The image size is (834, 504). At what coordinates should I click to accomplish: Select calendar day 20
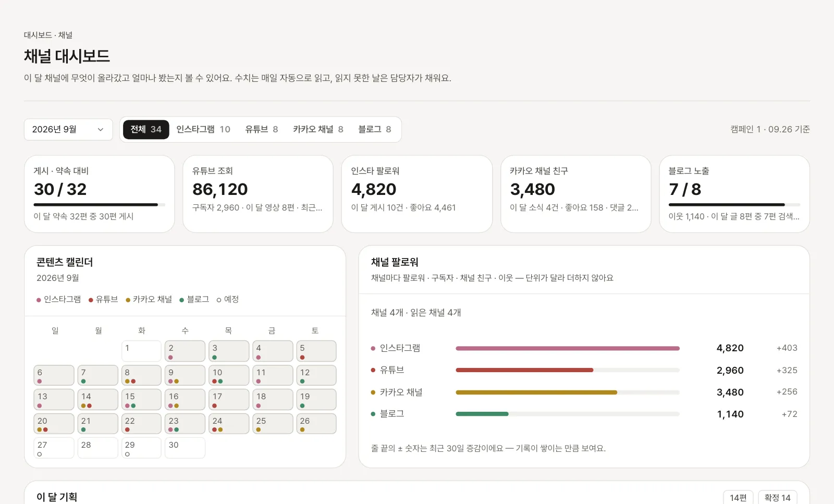[x=54, y=424]
